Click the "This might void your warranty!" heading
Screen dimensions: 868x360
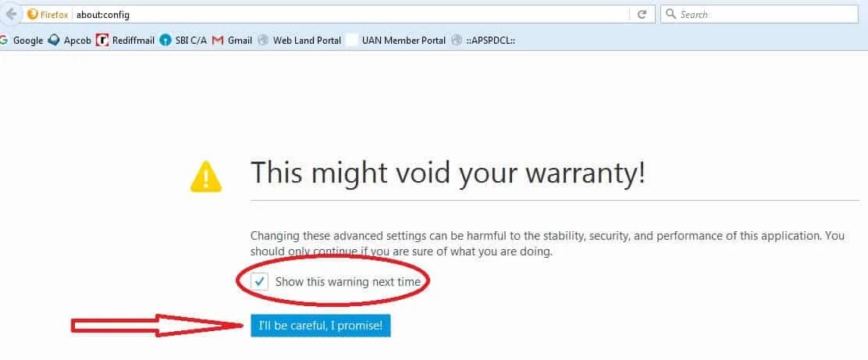coord(448,173)
